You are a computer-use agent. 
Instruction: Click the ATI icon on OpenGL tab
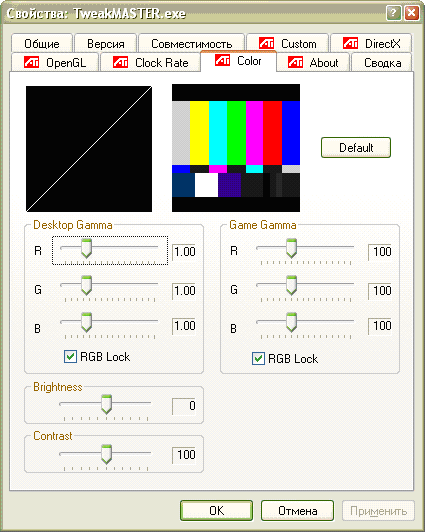point(32,62)
